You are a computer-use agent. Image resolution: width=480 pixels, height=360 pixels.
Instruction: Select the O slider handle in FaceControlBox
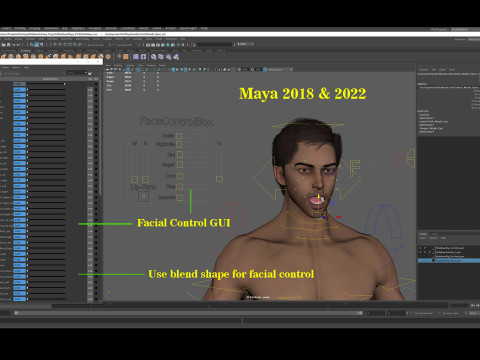[219, 179]
